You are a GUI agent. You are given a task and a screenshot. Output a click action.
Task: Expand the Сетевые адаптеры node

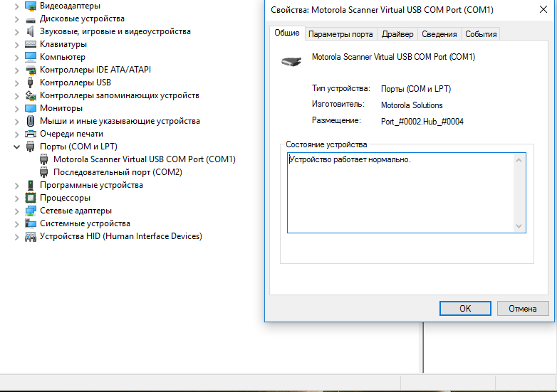16,211
